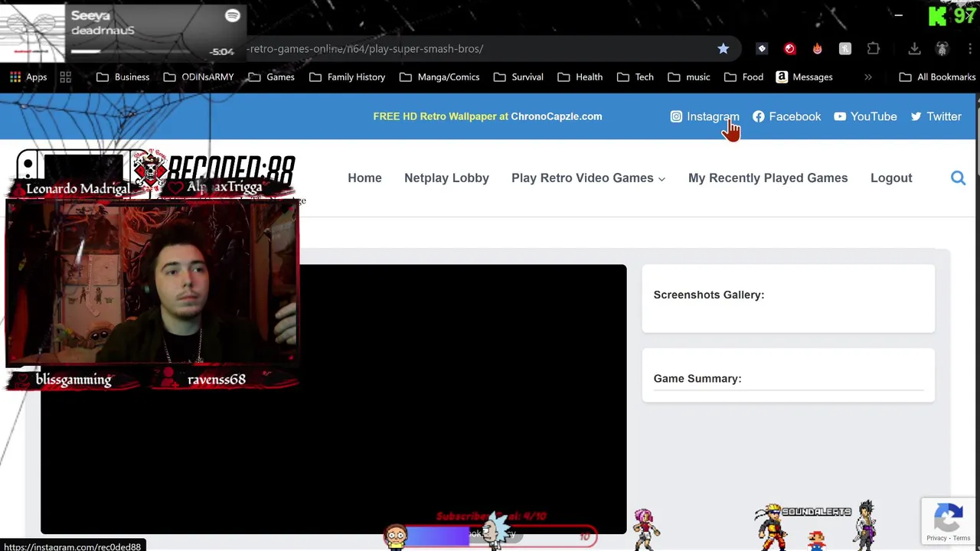Open the Netplay Lobby page

point(446,178)
